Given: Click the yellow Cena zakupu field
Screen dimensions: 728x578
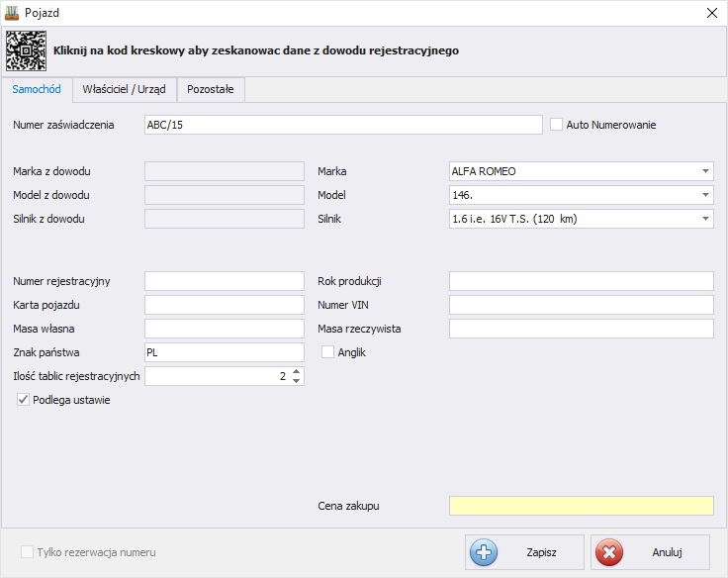Looking at the screenshot, I should 581,506.
